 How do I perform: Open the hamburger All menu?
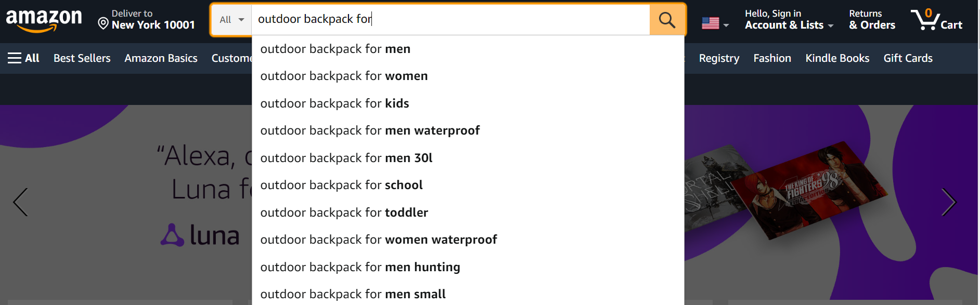(24, 58)
